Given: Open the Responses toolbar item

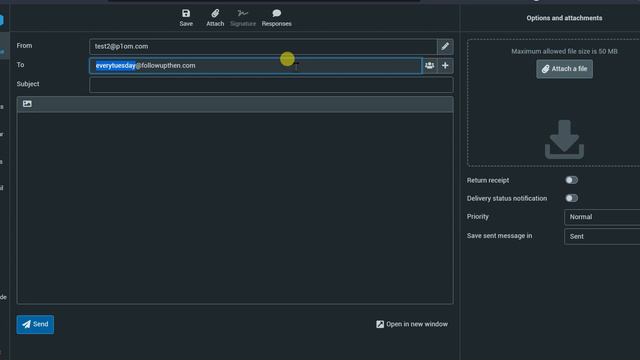Looking at the screenshot, I should pos(276,18).
